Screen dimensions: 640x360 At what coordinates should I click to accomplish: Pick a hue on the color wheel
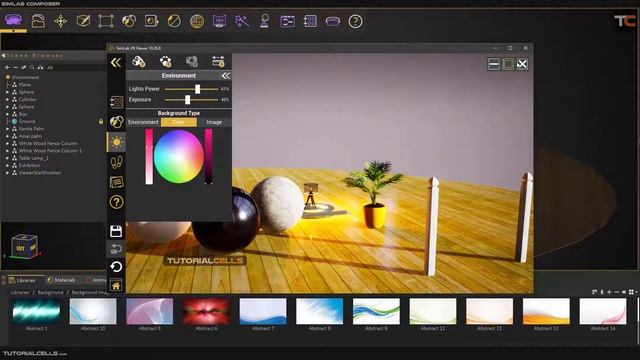coord(178,156)
